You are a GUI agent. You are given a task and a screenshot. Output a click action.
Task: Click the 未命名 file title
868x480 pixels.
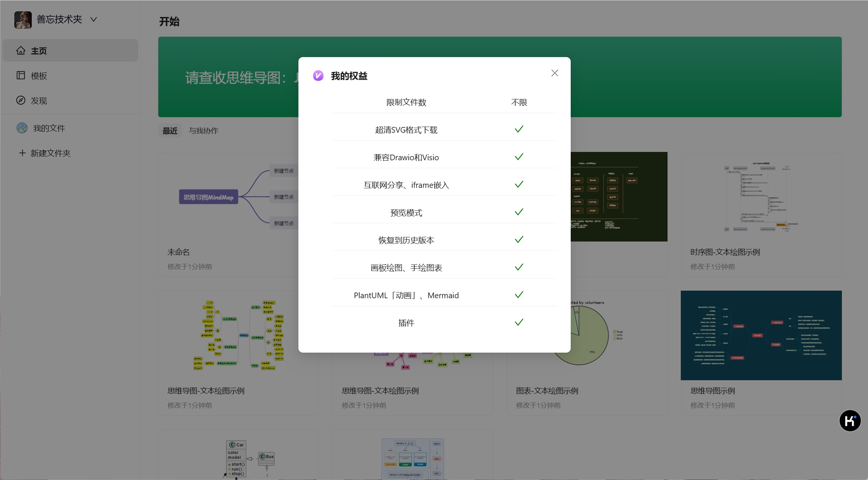[x=179, y=252]
